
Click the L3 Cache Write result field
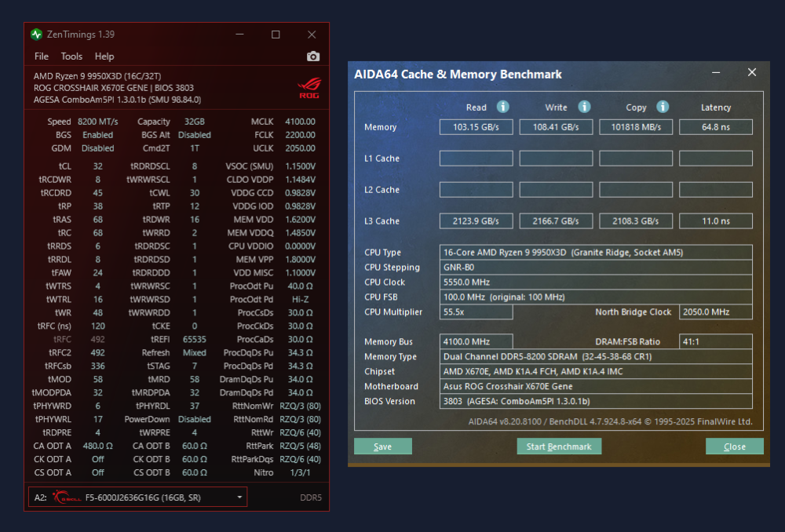[x=556, y=220]
